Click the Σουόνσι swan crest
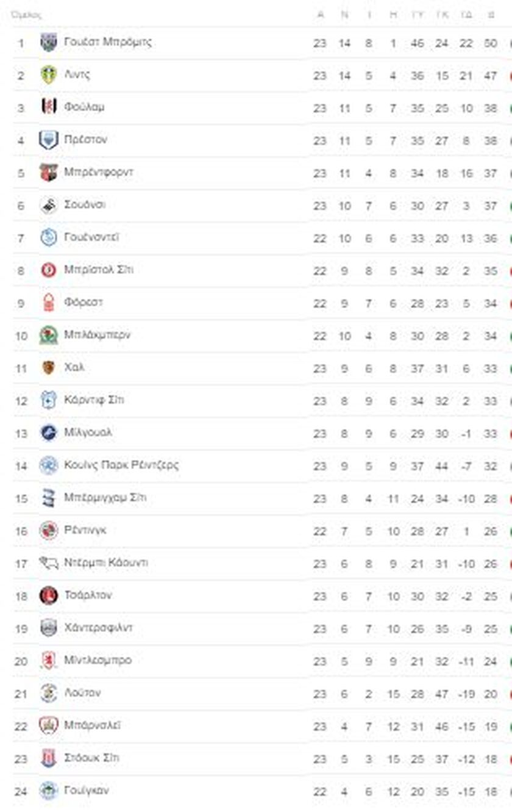The height and width of the screenshot is (812, 512). [49, 205]
